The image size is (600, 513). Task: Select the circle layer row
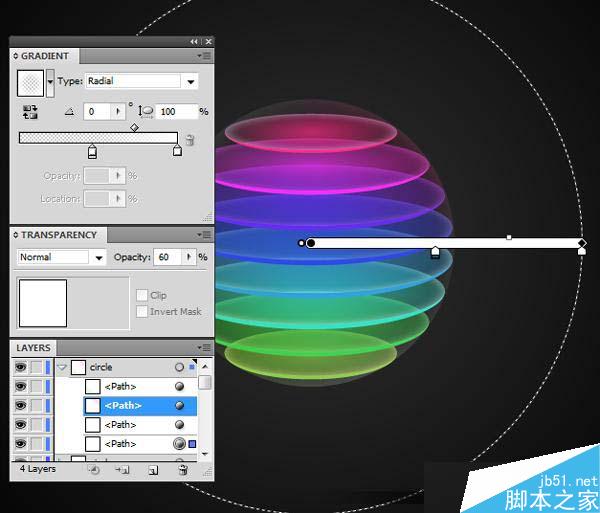point(126,367)
